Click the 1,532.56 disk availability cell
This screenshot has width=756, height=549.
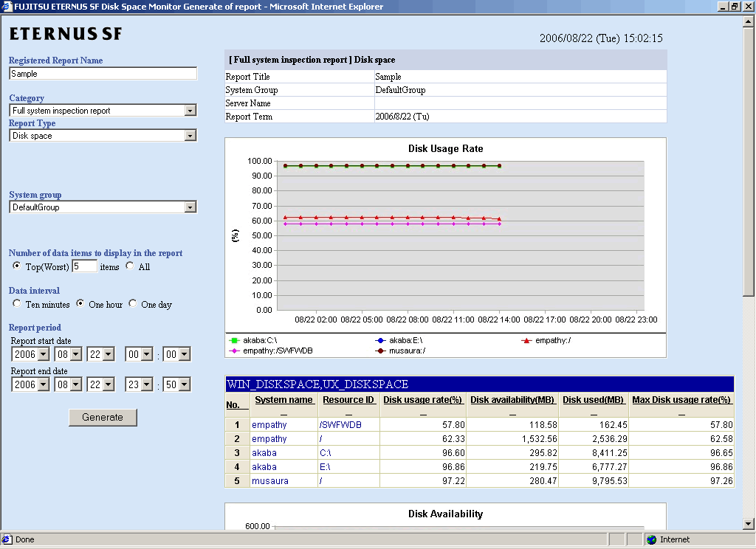(x=512, y=438)
